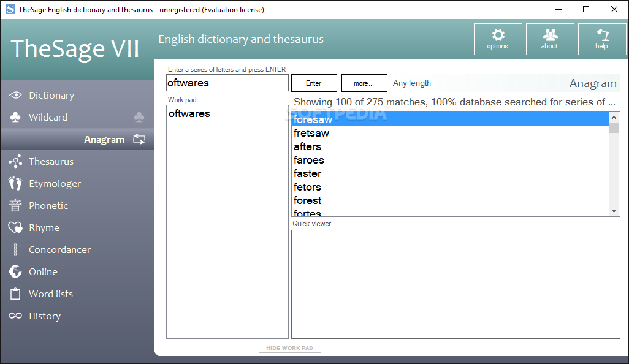
Task: Click results list scroll down arrow
Action: pyautogui.click(x=614, y=211)
